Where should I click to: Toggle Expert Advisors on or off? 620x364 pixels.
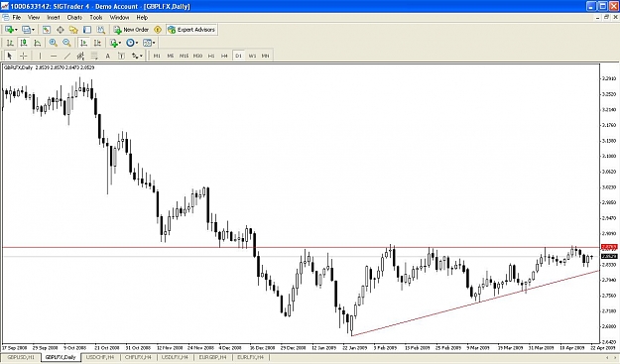pos(191,30)
